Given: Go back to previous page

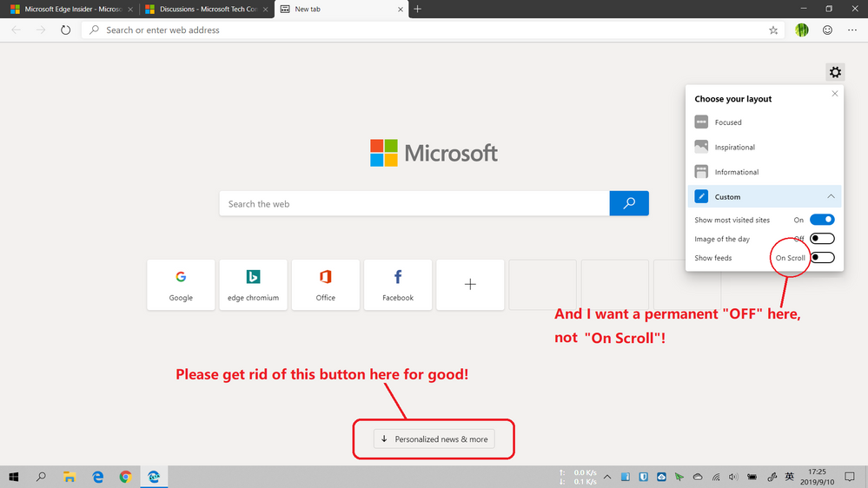Looking at the screenshot, I should [16, 30].
